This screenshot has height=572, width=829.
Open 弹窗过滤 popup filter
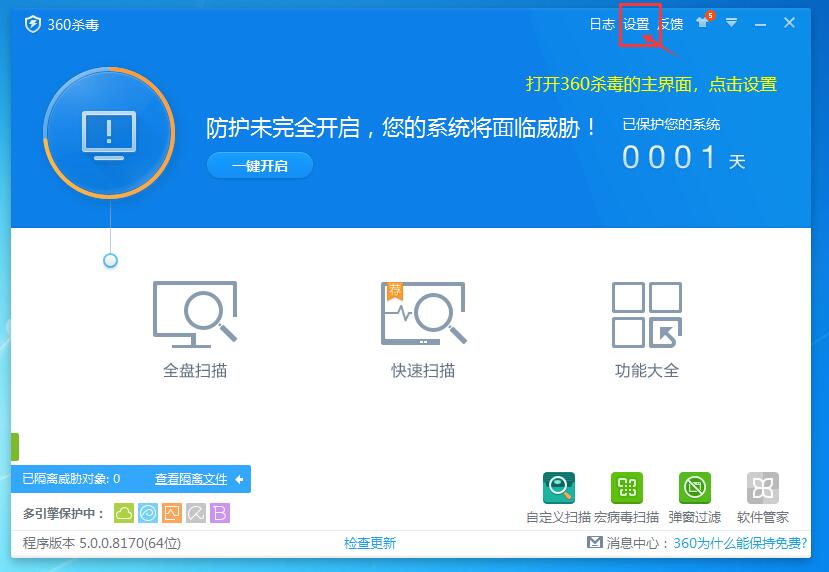[x=695, y=498]
